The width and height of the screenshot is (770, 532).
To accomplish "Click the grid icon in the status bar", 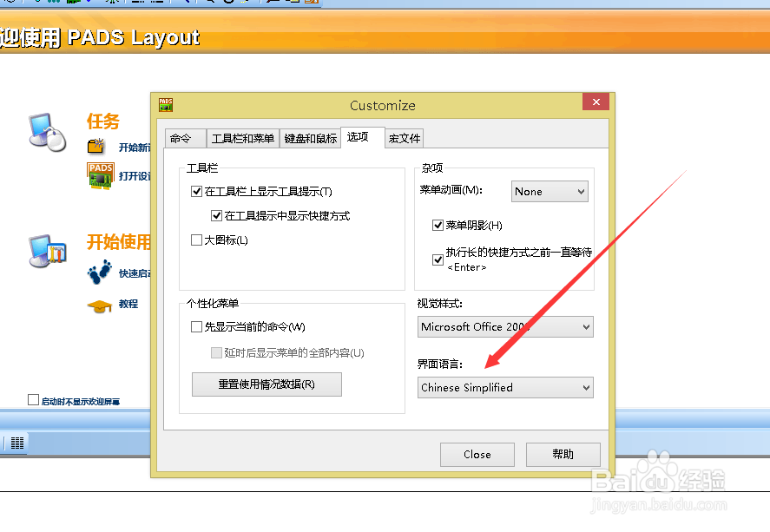I will click(x=17, y=443).
